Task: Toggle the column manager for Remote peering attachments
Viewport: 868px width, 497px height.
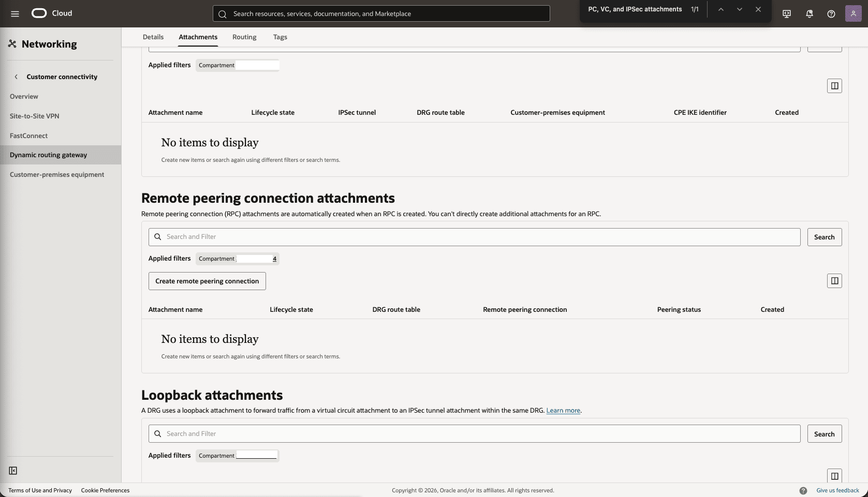Action: pyautogui.click(x=834, y=281)
